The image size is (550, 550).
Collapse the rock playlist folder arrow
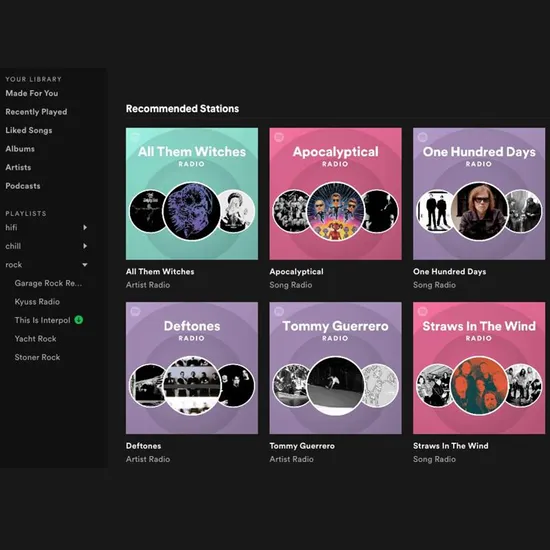85,265
